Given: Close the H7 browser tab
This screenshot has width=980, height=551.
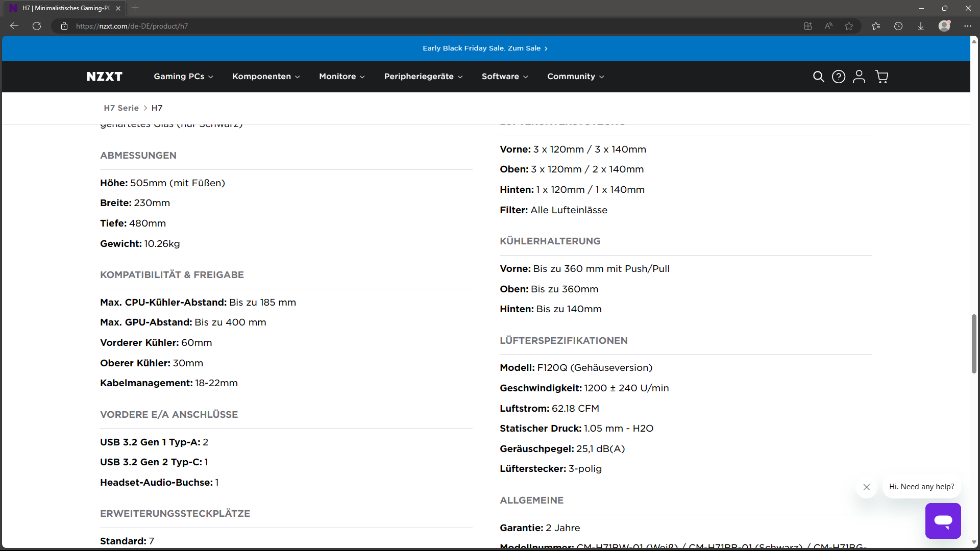Looking at the screenshot, I should click(x=118, y=8).
